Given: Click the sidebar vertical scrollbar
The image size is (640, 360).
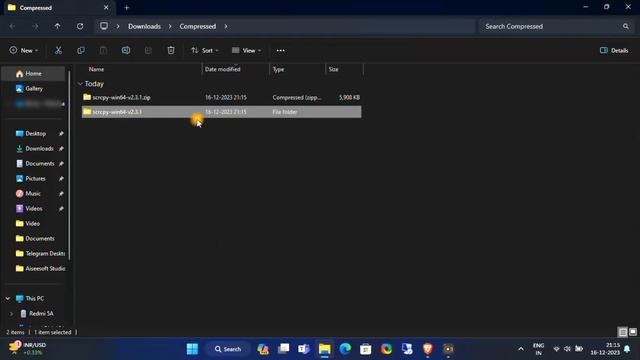Looking at the screenshot, I should pos(69,165).
